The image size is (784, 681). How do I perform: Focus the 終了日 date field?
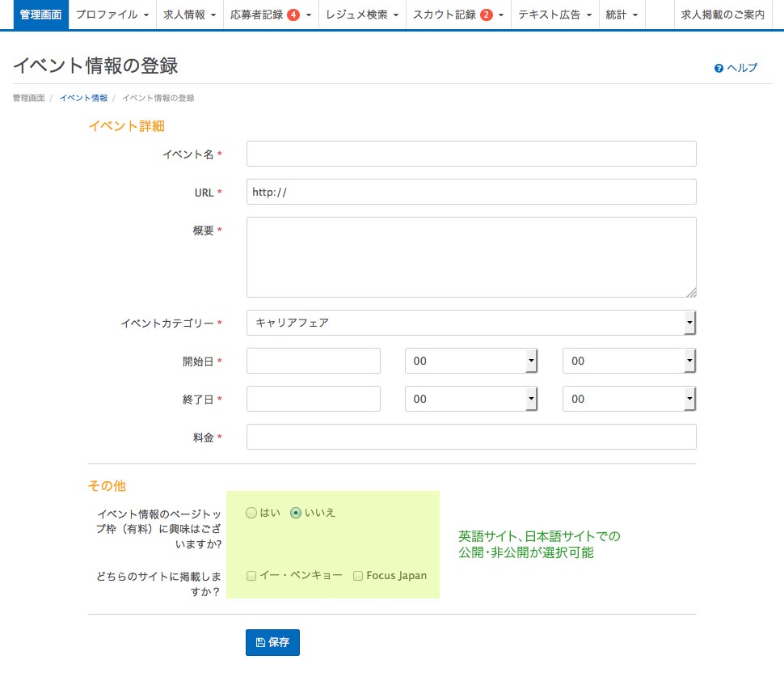314,399
